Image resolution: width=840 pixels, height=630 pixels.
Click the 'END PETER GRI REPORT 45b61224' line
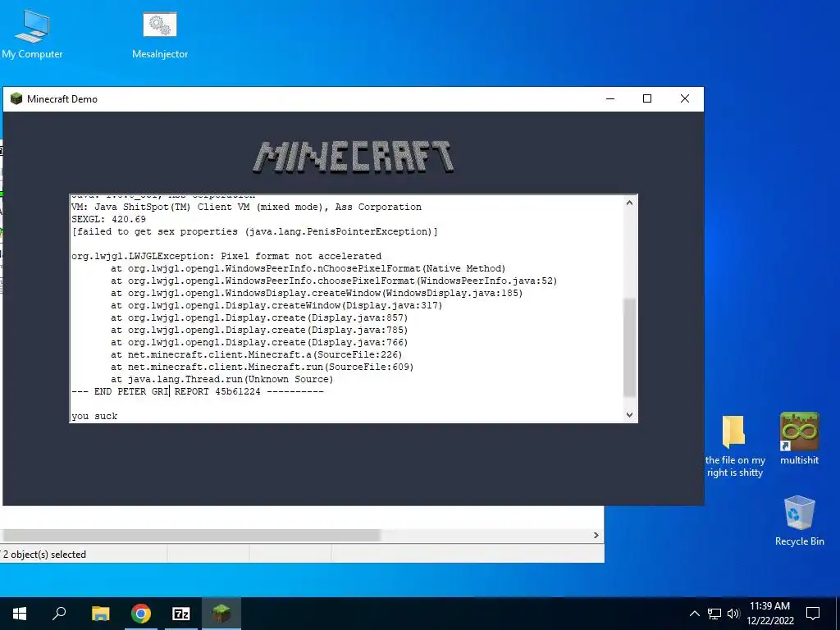(x=197, y=391)
